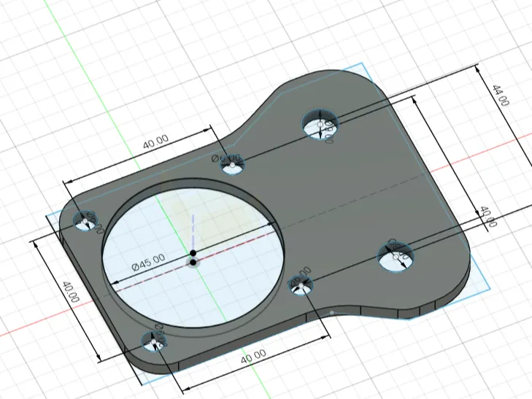
Task: Select the Ø45.00 diameter dimension label
Action: tap(148, 263)
